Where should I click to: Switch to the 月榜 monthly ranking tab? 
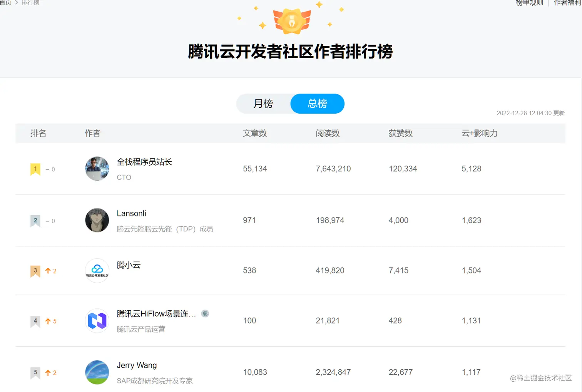(x=263, y=104)
